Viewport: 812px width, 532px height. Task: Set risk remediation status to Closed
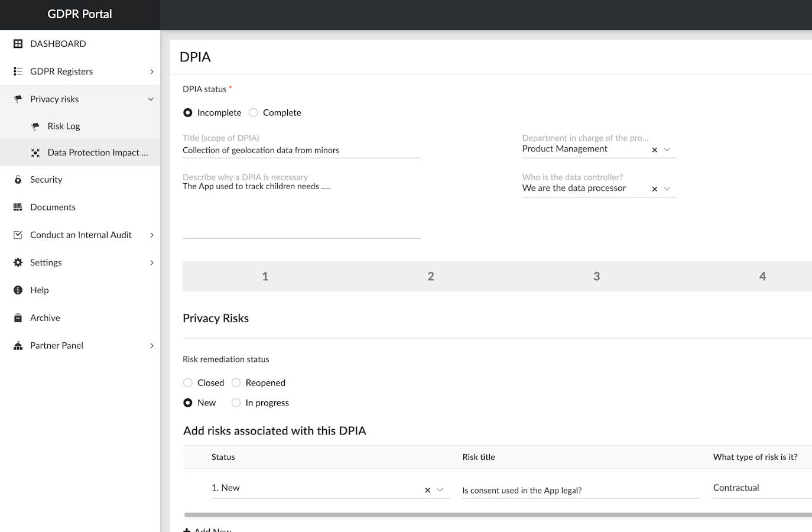pyautogui.click(x=188, y=383)
